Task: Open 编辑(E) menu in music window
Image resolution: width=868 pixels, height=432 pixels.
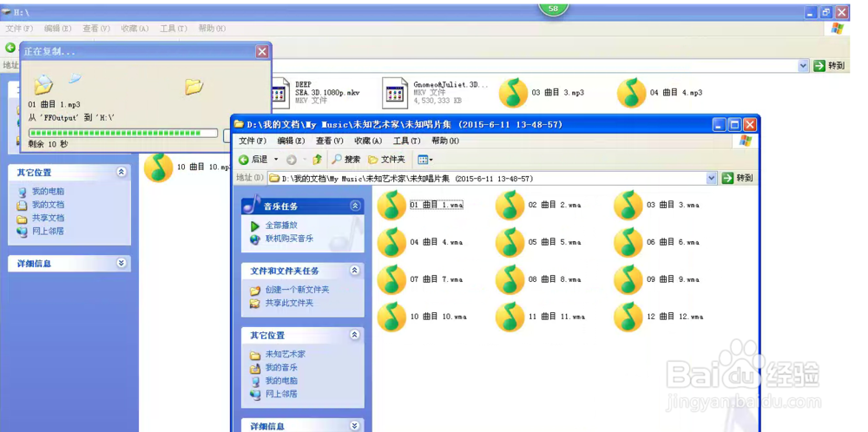Action: pyautogui.click(x=291, y=141)
